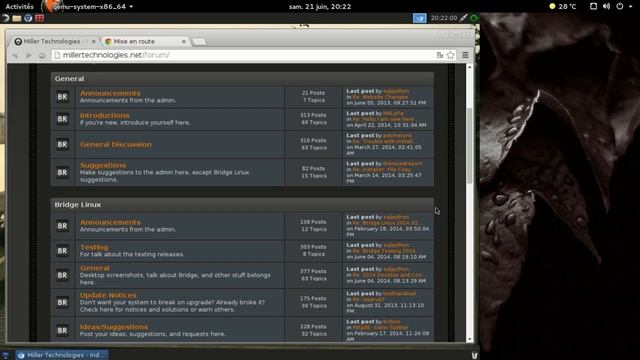The image size is (640, 360).
Task: Click the pen-shaped tray icon beside guest clock
Action: pyautogui.click(x=464, y=18)
